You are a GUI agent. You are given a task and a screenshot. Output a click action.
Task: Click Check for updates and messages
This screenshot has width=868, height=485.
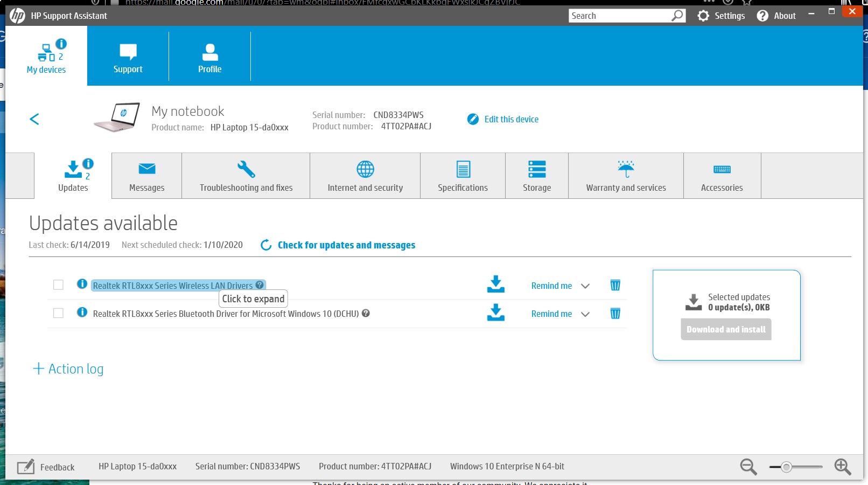coord(346,245)
